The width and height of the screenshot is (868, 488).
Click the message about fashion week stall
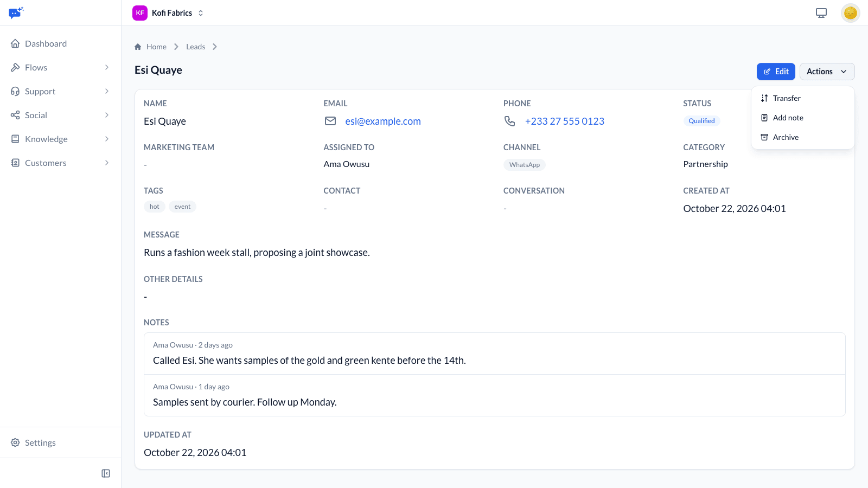point(257,253)
